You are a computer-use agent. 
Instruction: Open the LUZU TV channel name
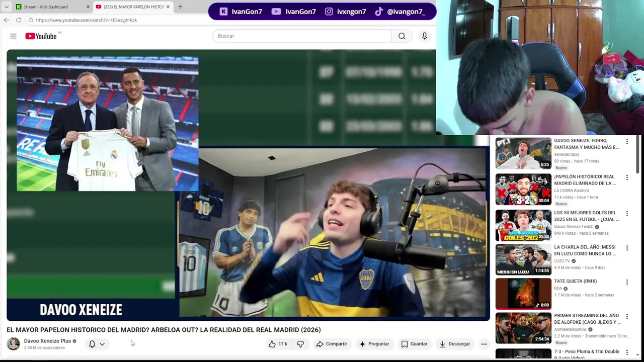point(562,261)
